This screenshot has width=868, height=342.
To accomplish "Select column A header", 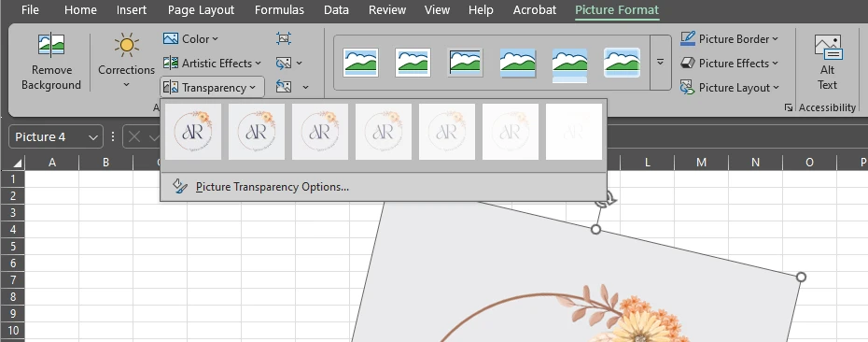I will point(52,163).
